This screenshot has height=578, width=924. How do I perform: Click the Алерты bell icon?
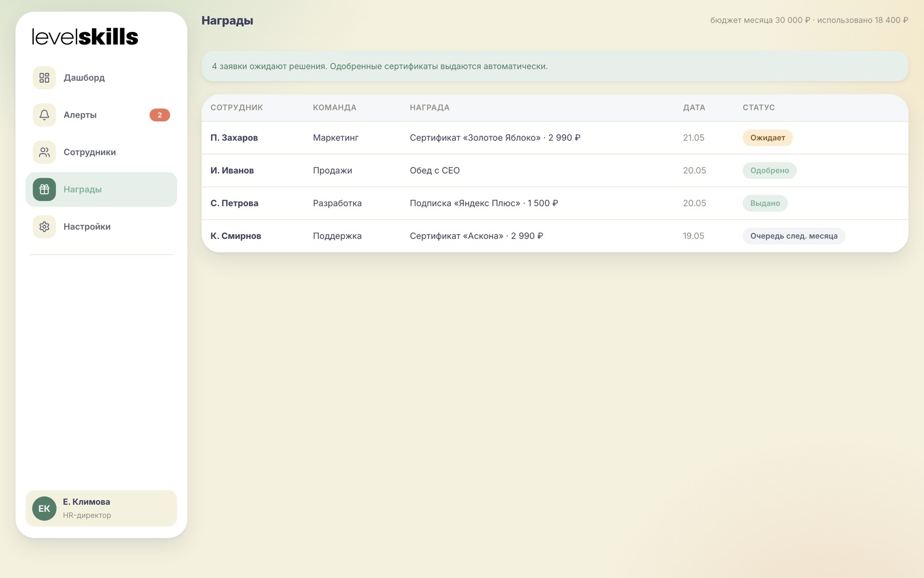point(44,115)
